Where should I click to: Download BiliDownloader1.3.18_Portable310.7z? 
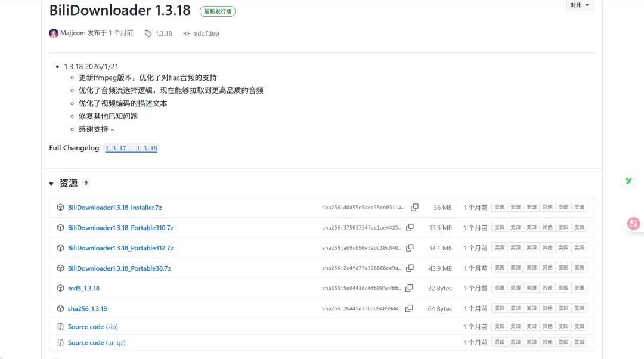(x=120, y=228)
